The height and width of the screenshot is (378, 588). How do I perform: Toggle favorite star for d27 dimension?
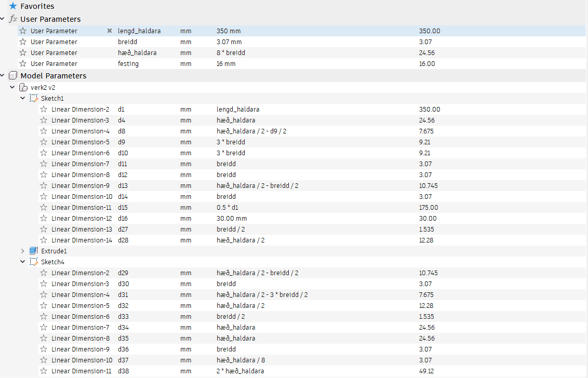[x=44, y=229]
